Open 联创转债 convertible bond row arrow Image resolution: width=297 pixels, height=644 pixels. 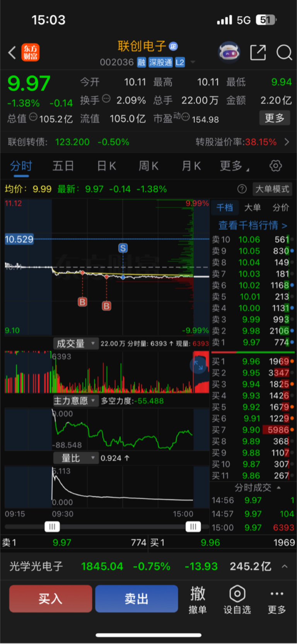tap(287, 142)
